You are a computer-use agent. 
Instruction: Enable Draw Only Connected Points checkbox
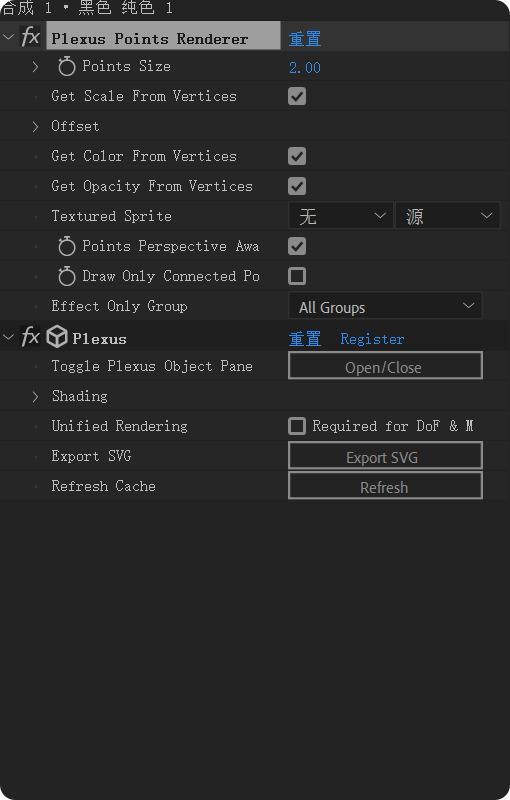297,276
